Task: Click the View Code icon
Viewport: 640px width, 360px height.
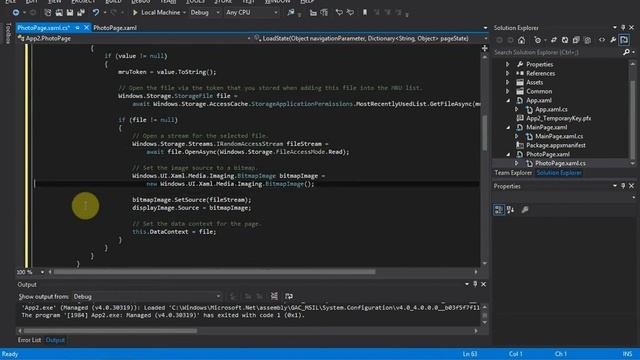Action: (602, 40)
